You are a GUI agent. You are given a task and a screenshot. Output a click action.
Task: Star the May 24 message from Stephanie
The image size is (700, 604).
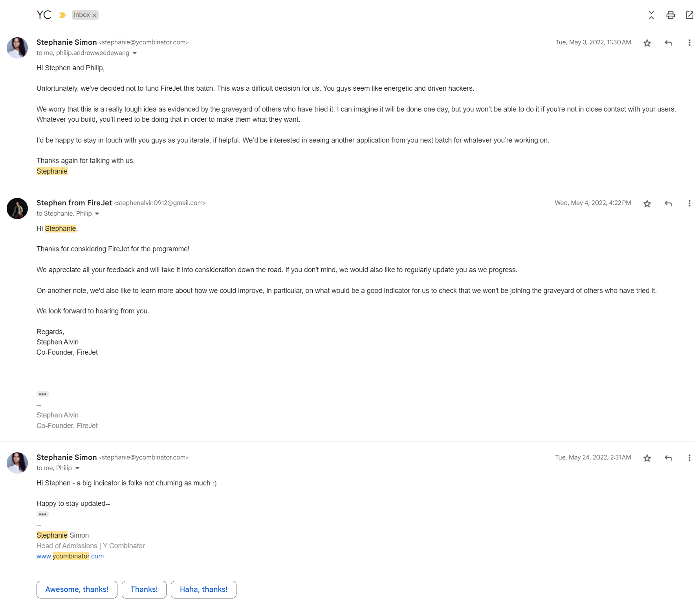(647, 458)
